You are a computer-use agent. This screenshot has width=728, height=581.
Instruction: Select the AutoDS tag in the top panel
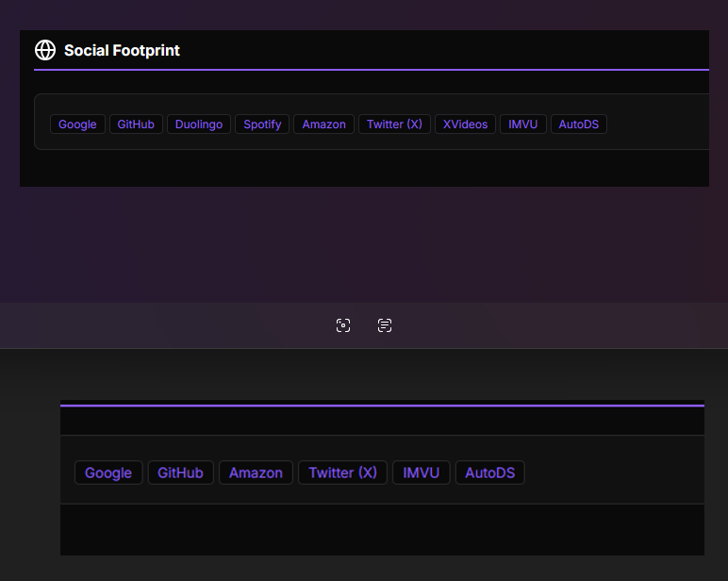point(579,124)
